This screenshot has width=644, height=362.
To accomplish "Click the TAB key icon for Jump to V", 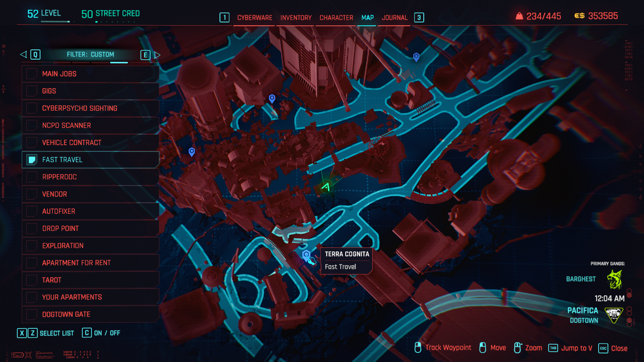I will pos(553,348).
